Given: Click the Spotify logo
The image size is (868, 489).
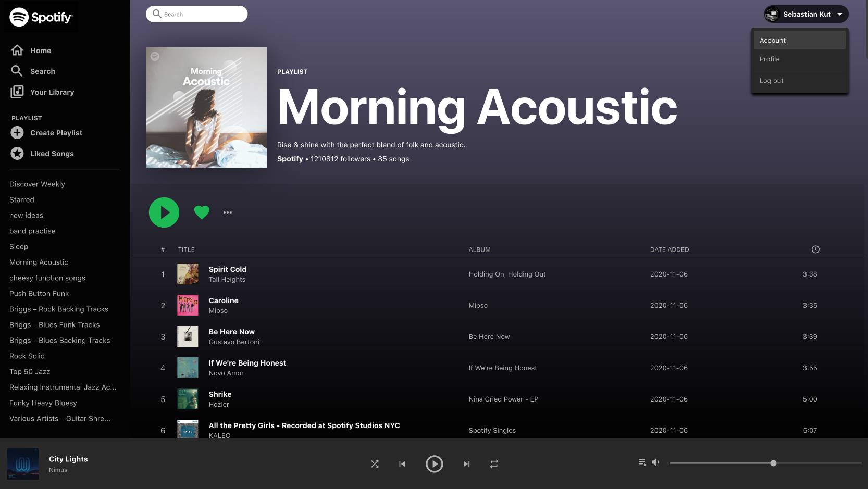Looking at the screenshot, I should (x=41, y=17).
